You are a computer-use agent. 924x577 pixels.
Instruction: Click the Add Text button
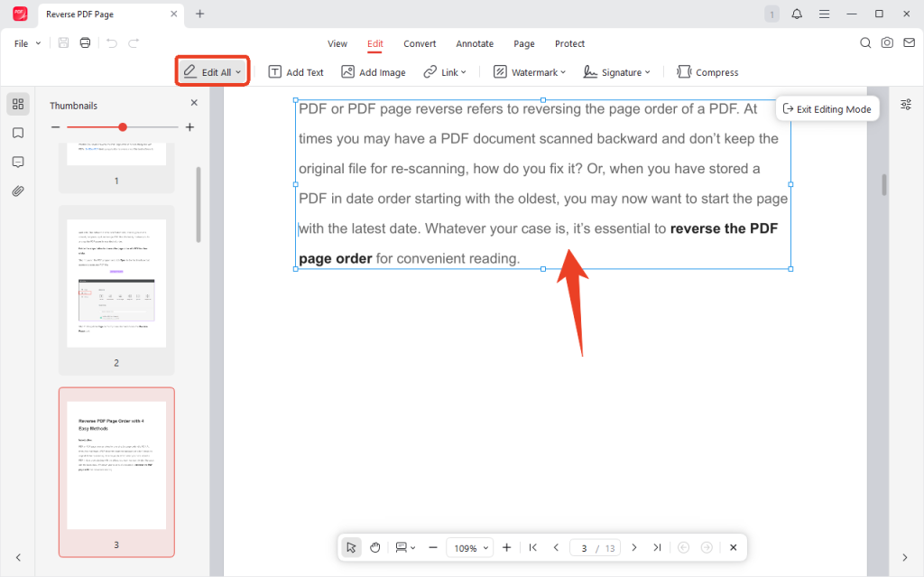pyautogui.click(x=296, y=72)
